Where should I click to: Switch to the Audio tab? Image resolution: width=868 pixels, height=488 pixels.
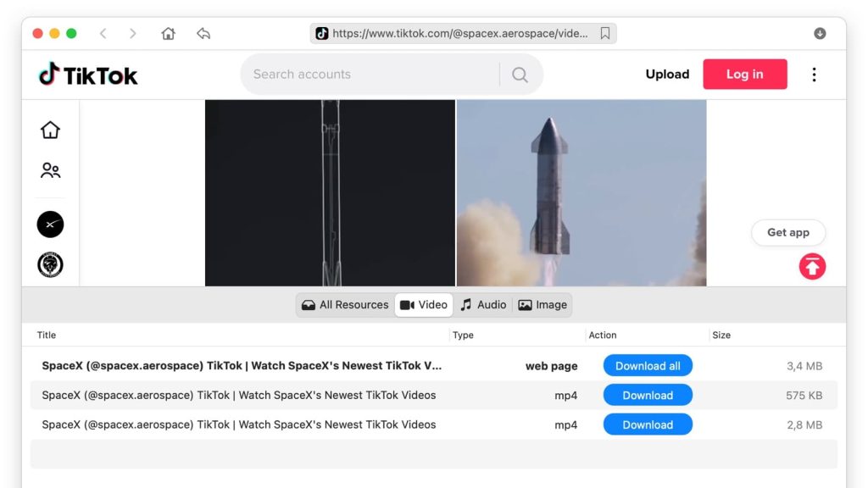[x=483, y=305]
